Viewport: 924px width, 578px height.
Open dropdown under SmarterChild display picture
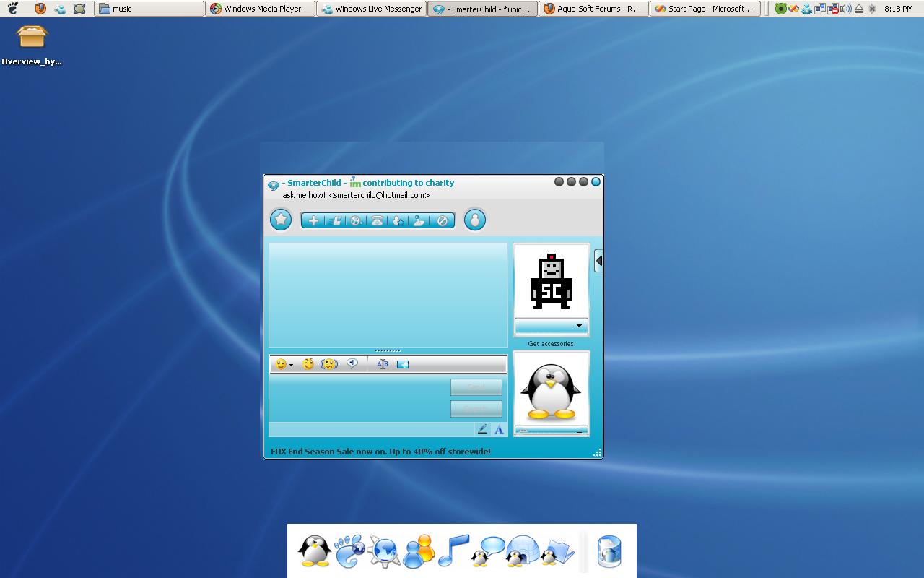coord(552,326)
